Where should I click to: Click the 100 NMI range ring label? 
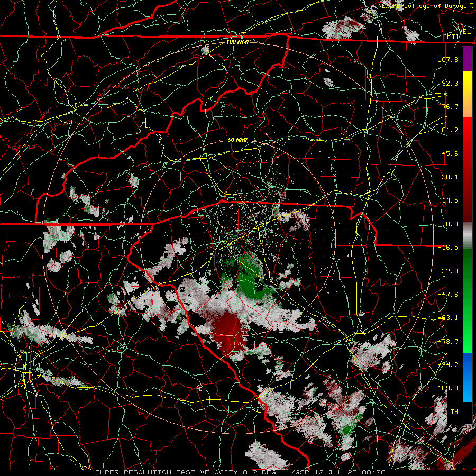point(237,42)
